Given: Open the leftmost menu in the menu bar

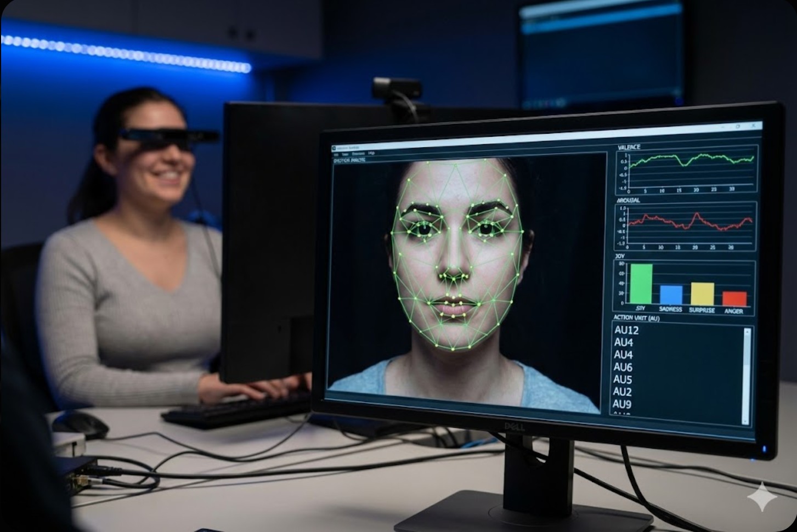Looking at the screenshot, I should (336, 155).
